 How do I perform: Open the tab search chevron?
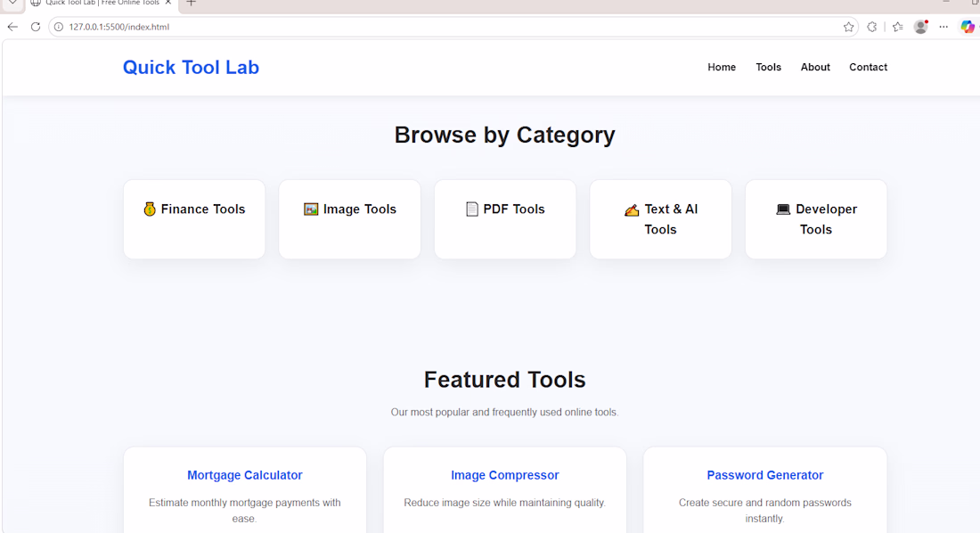[12, 3]
